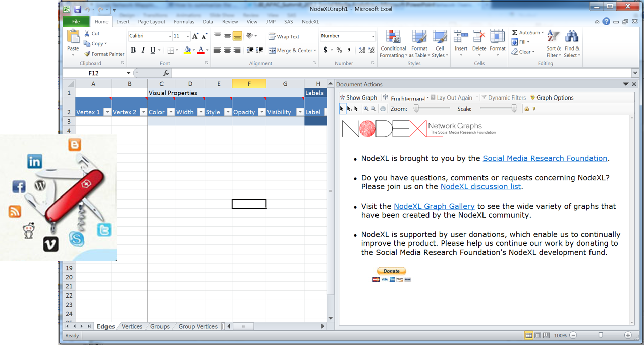Click the Show Graph button
644x345 pixels.
click(x=358, y=97)
